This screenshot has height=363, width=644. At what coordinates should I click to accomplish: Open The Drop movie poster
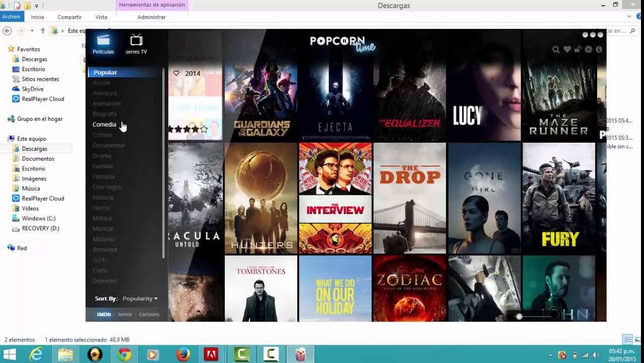coord(410,198)
